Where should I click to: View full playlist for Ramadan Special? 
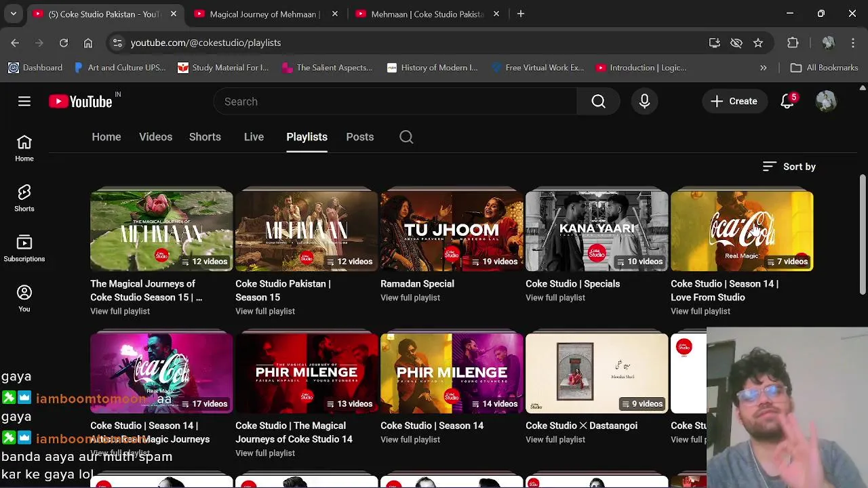[x=410, y=298]
